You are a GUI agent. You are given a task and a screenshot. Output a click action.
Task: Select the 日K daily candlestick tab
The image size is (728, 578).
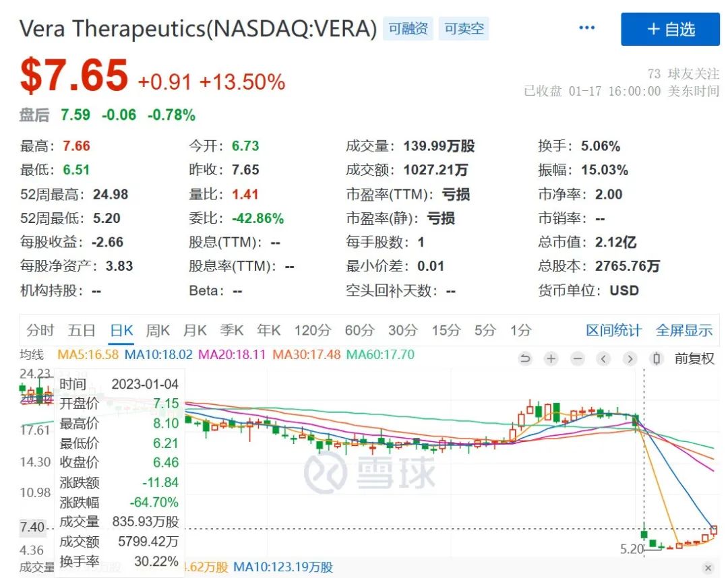(121, 330)
